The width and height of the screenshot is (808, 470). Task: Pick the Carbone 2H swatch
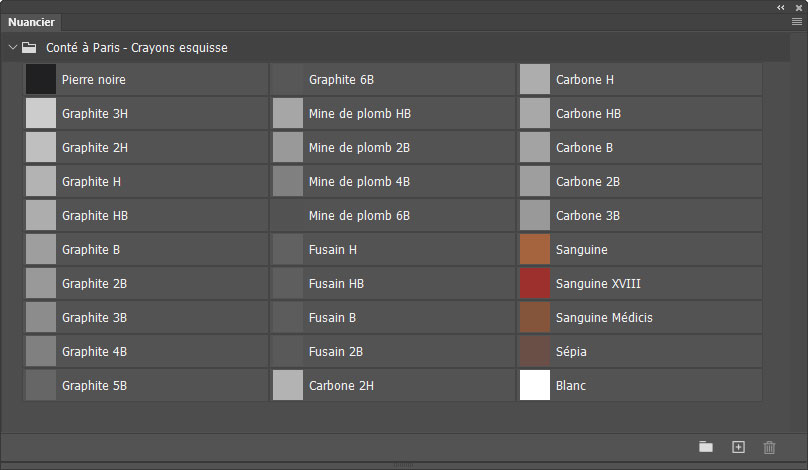click(288, 385)
